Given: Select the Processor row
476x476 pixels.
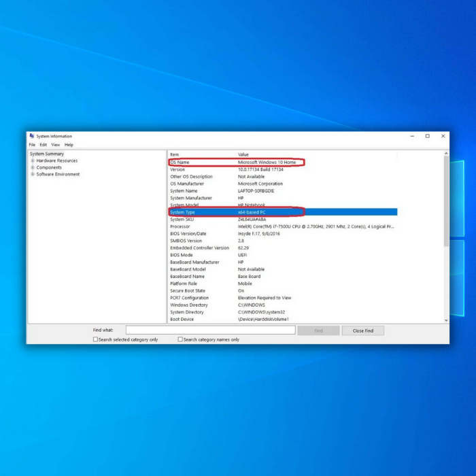Looking at the screenshot, I should (283, 226).
